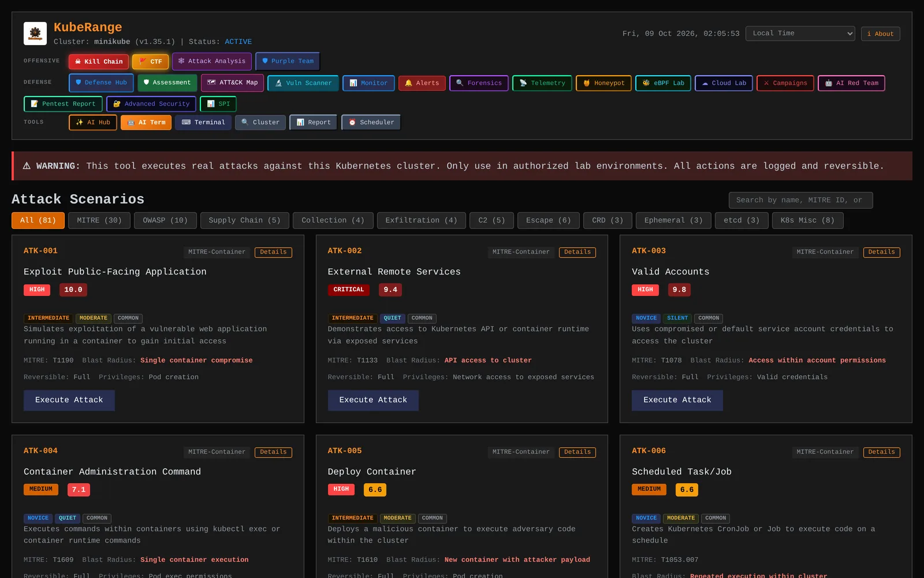Open the Alerts bell button
The height and width of the screenshot is (578, 924).
point(422,83)
